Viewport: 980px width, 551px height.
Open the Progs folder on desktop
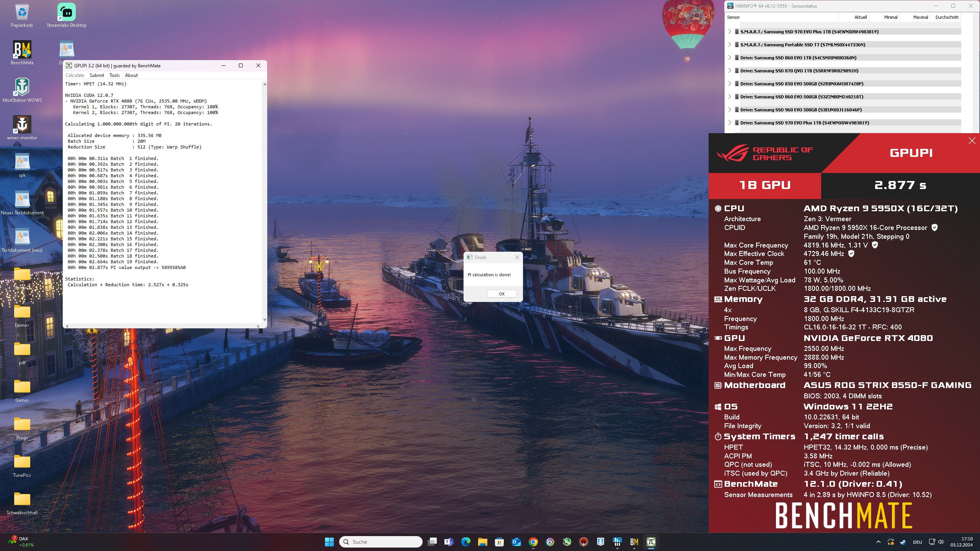click(22, 428)
